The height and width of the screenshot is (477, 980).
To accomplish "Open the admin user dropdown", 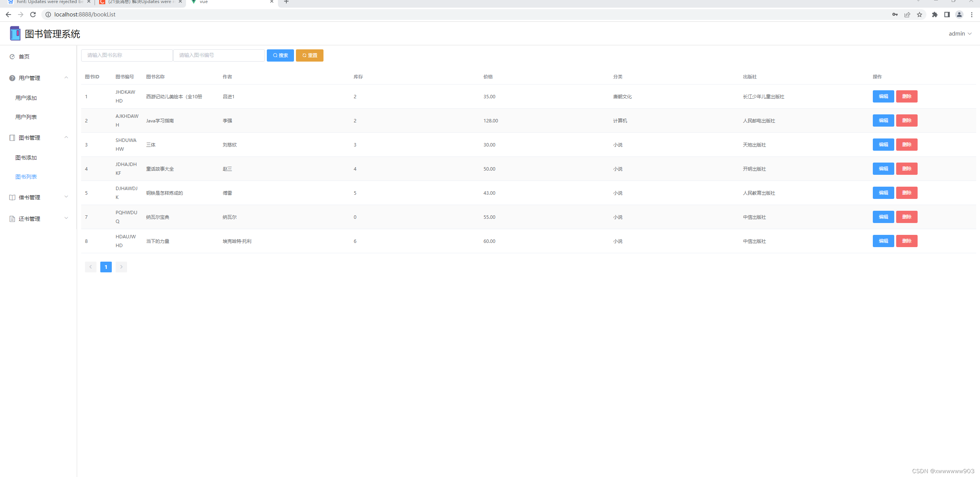I will pos(960,34).
